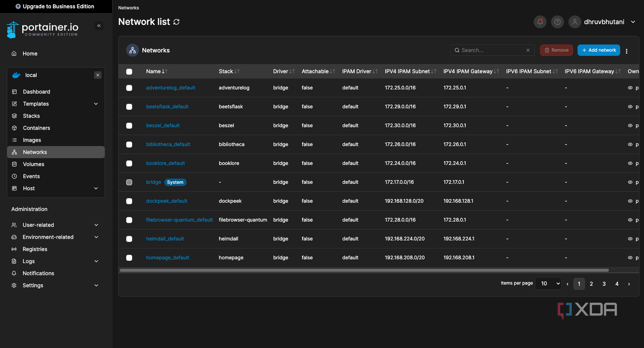Sort by Stack column arrows
Screen dimensions: 644x348
pos(237,72)
